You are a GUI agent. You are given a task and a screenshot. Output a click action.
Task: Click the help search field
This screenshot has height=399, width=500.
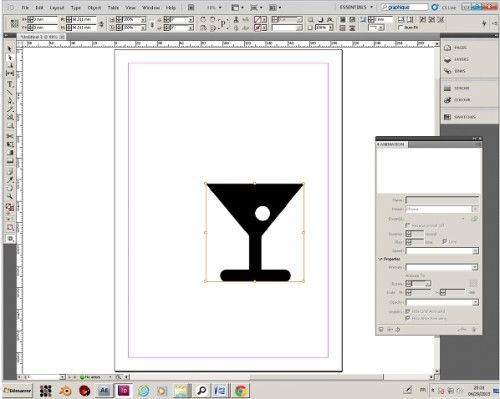point(404,7)
